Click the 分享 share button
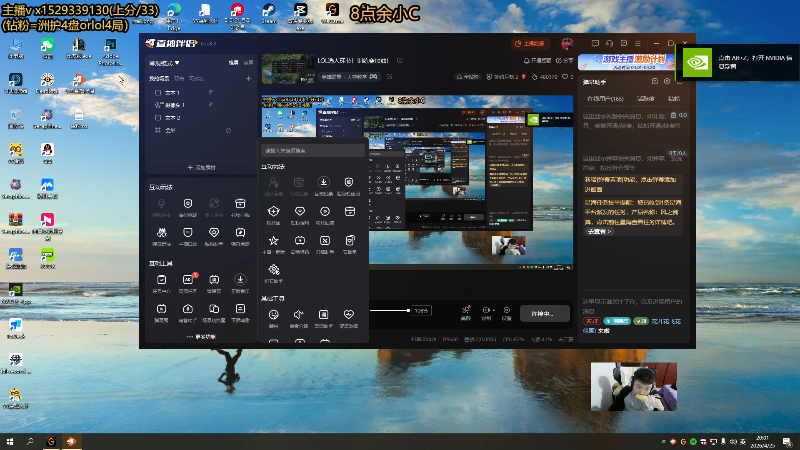 pos(565,60)
